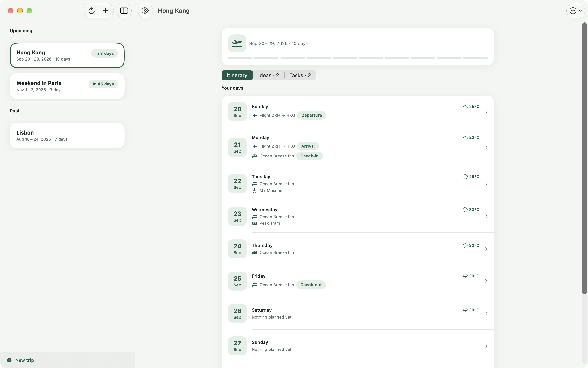588x368 pixels.
Task: Toggle the sidebar panel icon
Action: (x=124, y=11)
